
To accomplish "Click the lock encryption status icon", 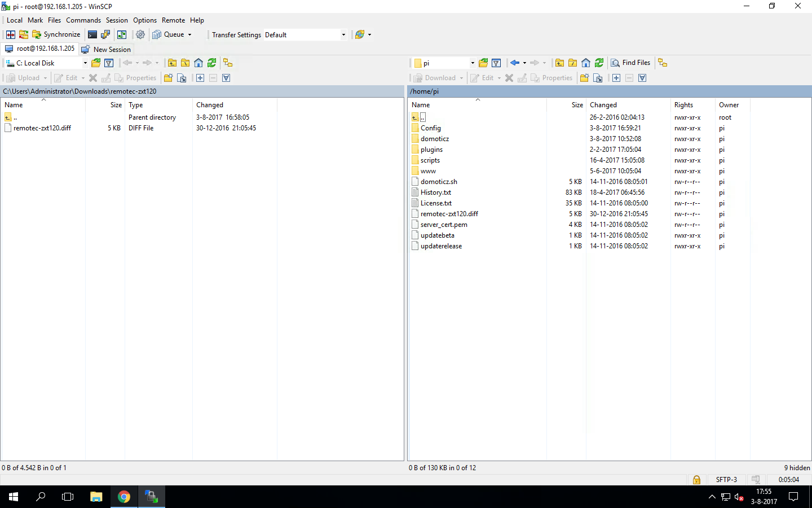I will [x=696, y=480].
